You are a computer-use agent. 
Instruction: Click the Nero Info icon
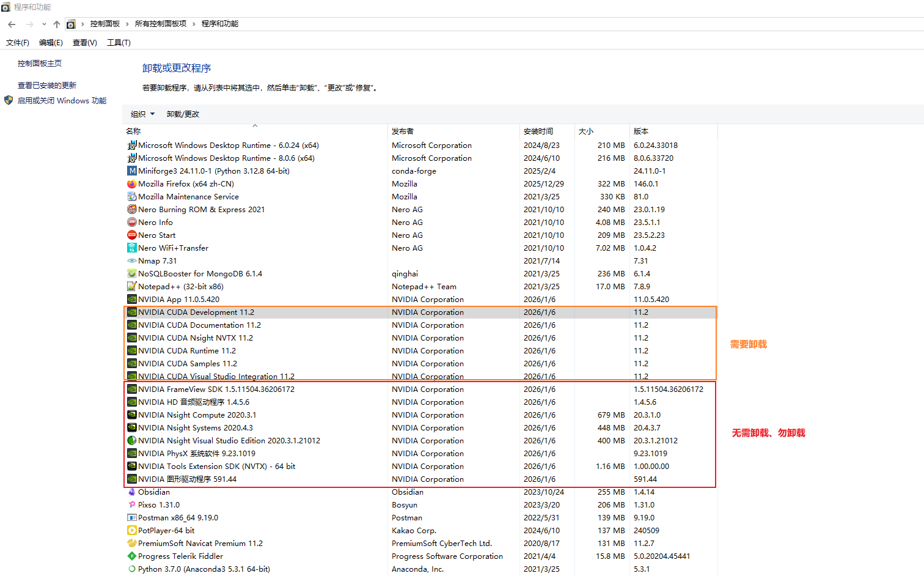131,223
